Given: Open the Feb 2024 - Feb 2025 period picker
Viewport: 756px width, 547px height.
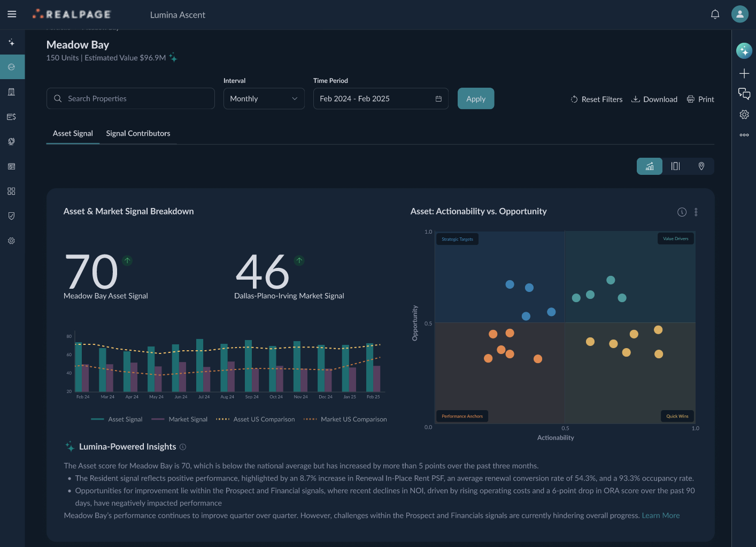Looking at the screenshot, I should 381,99.
